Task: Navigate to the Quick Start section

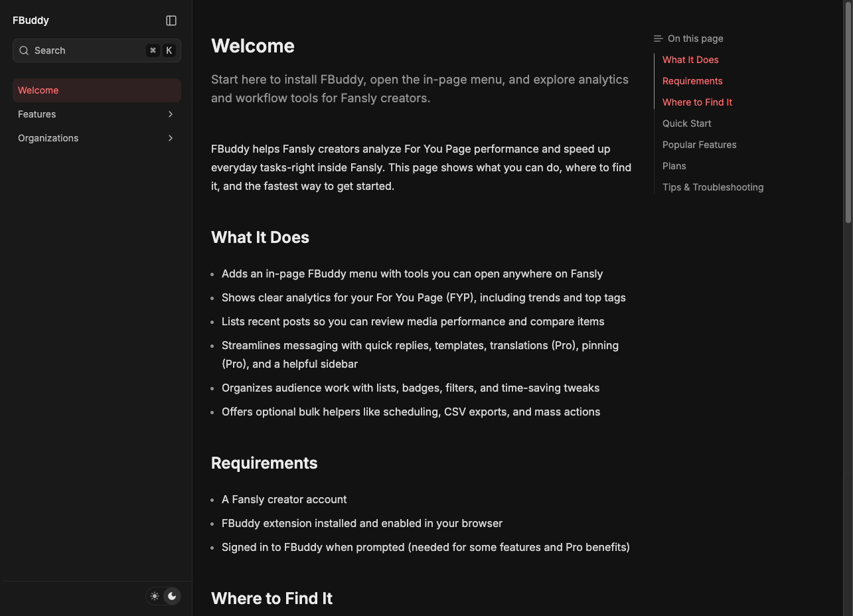Action: [686, 123]
